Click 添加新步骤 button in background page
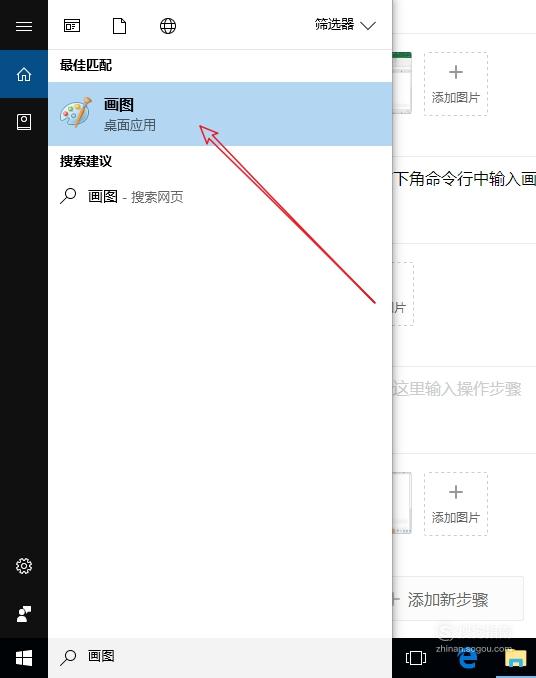This screenshot has height=678, width=536. click(x=458, y=599)
